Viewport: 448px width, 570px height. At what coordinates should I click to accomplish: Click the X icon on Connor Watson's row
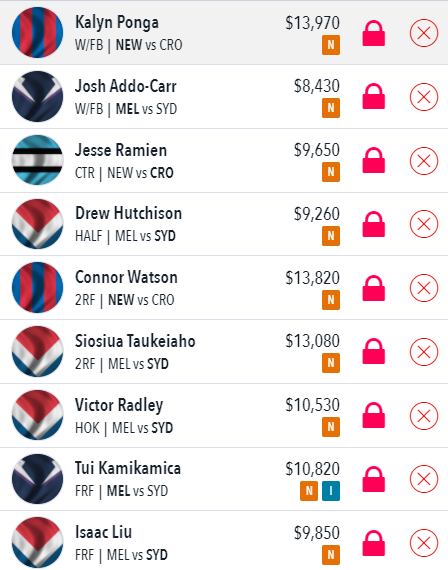tap(424, 288)
